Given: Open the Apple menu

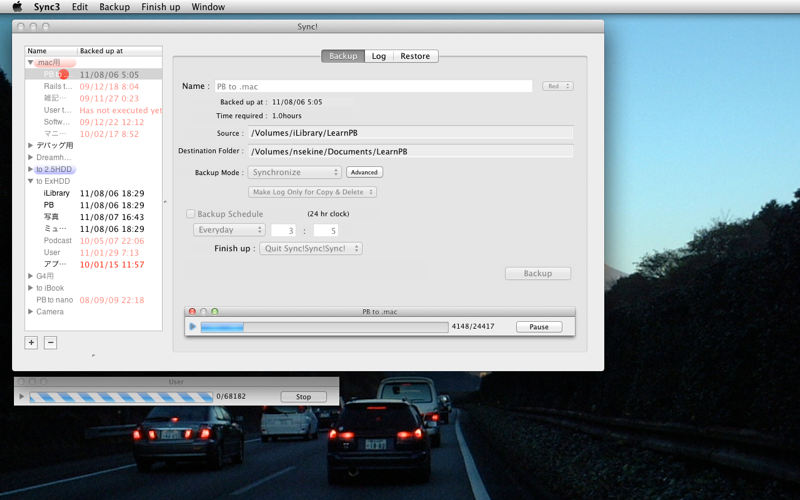Looking at the screenshot, I should point(17,7).
